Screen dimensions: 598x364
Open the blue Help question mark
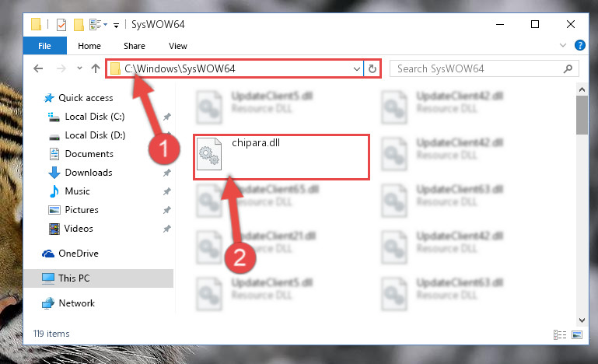[579, 45]
